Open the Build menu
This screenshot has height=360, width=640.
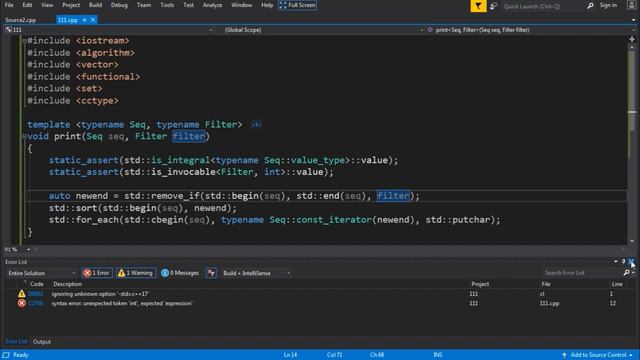coord(95,5)
